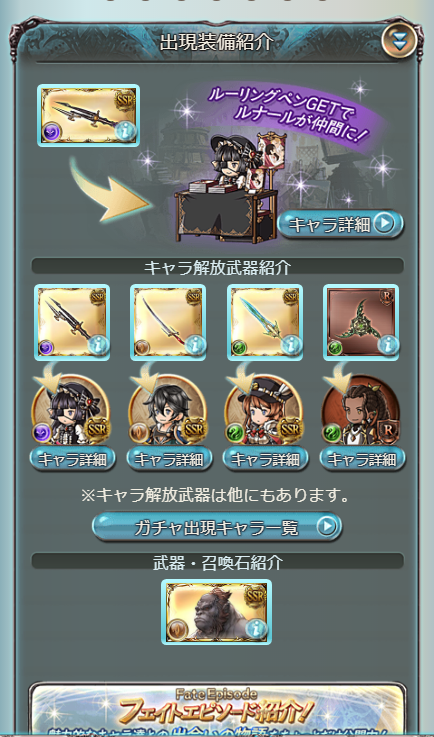Click キャラ詳細 under the R-rarity character
This screenshot has width=434, height=737.
(362, 459)
